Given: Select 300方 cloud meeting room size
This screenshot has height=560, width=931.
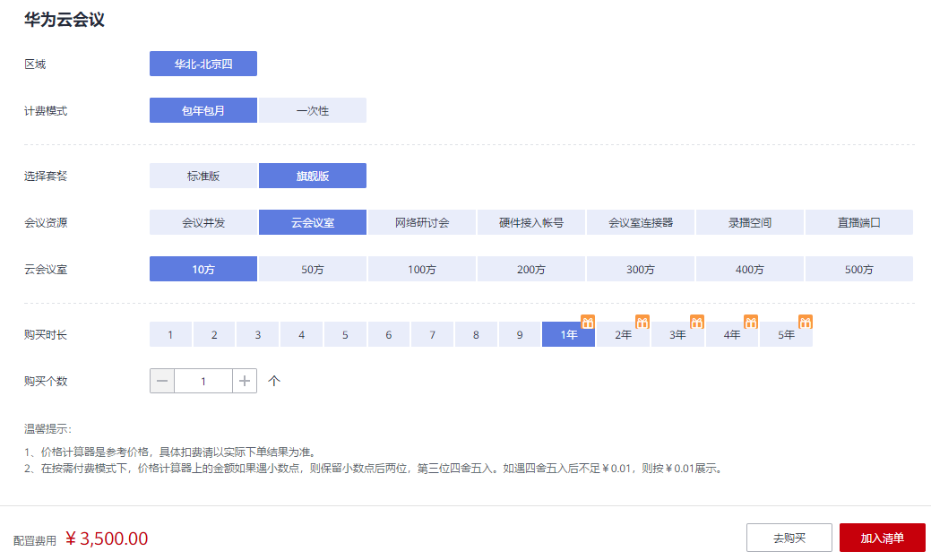Looking at the screenshot, I should (640, 269).
